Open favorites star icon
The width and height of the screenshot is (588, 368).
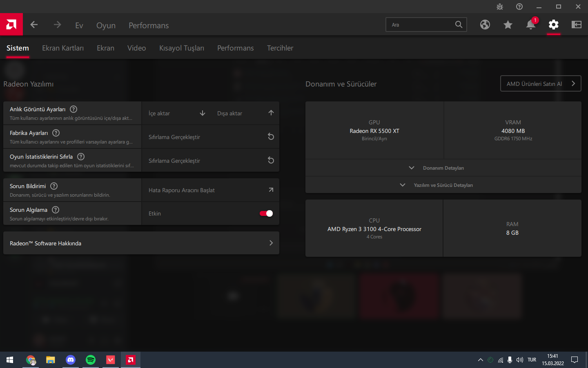[508, 25]
